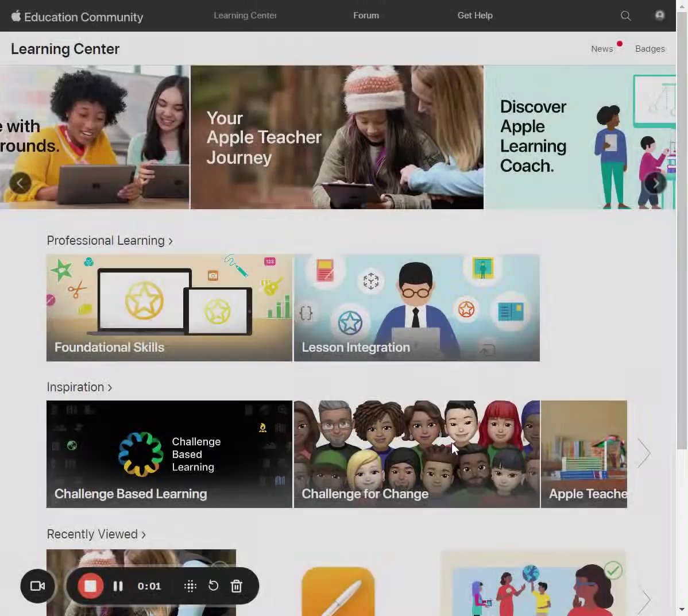Click the green checkmark on recent card
The width and height of the screenshot is (688, 616).
pyautogui.click(x=613, y=571)
